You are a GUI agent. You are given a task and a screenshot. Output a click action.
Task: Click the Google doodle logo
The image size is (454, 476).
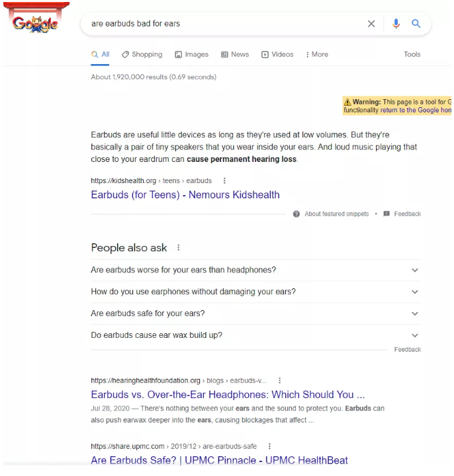tap(35, 21)
